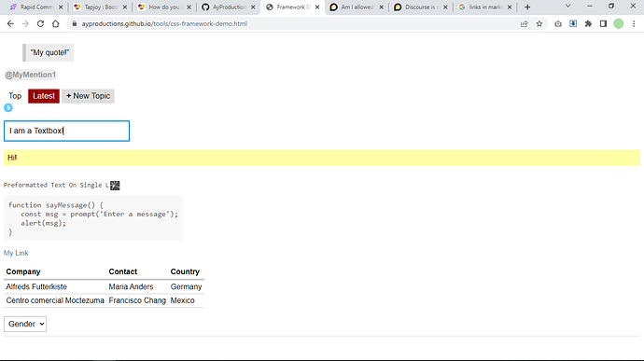Minimize the browser window

(590, 7)
